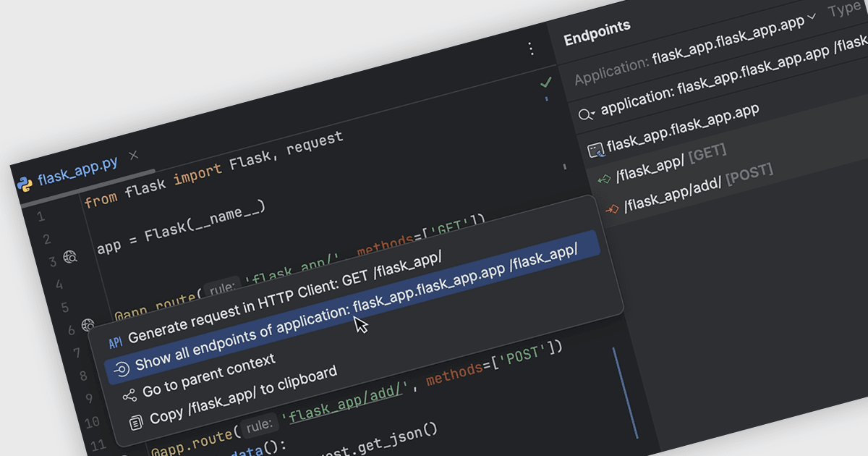Click the blue scrollbar marker in the editor
868x456 pixels.
click(x=626, y=393)
